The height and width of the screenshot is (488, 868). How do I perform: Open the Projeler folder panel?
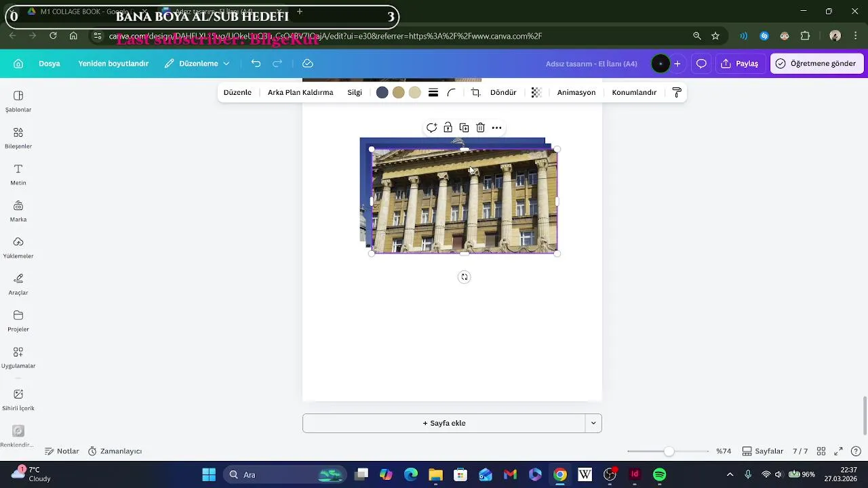tap(18, 321)
